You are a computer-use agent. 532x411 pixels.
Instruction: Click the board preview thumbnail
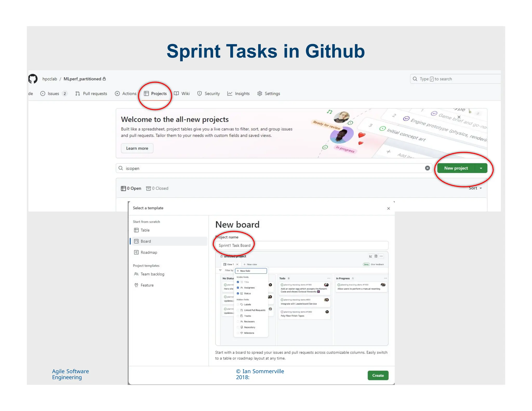point(302,299)
